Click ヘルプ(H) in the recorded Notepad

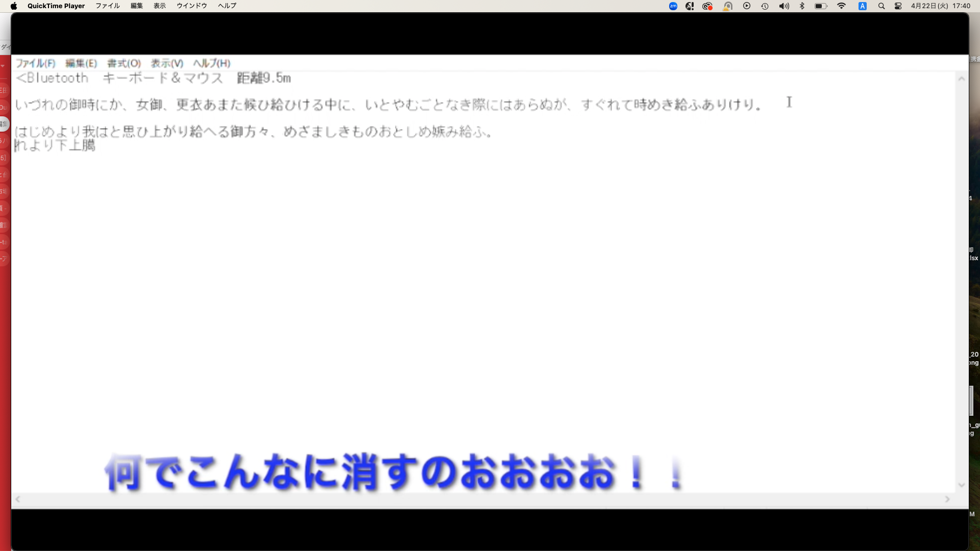[212, 63]
